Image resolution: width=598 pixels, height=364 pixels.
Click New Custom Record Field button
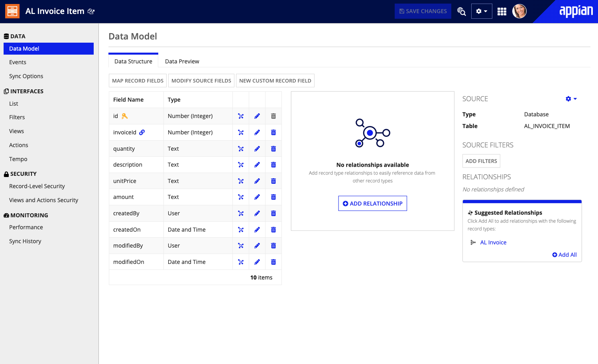275,81
